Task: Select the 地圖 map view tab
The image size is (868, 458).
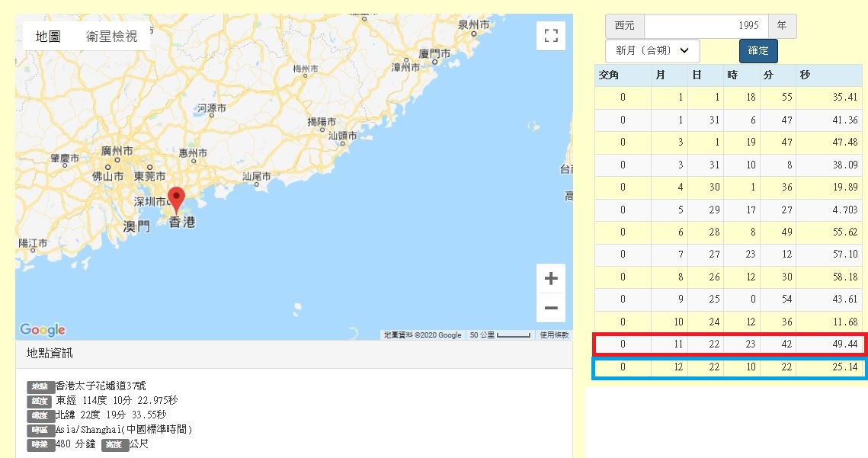Action: coord(48,37)
